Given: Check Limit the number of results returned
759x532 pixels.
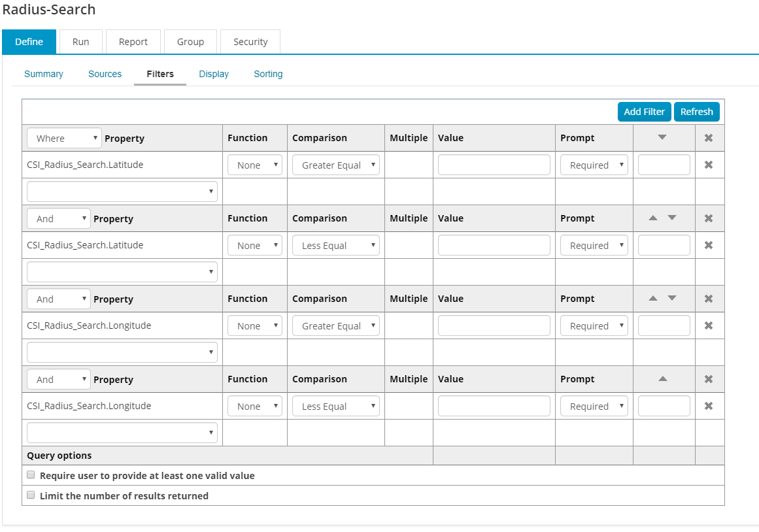Looking at the screenshot, I should 31,495.
